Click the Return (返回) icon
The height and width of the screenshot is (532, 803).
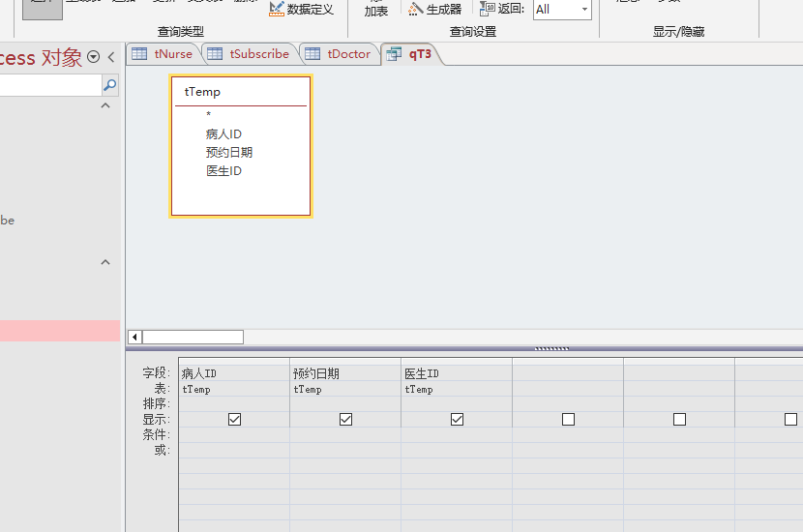coord(487,9)
